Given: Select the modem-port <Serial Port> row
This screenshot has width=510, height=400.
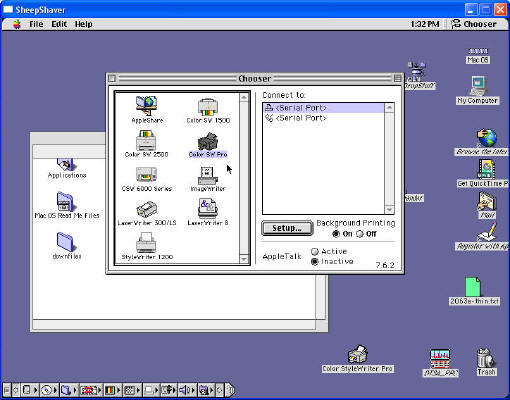Looking at the screenshot, I should coord(323,118).
